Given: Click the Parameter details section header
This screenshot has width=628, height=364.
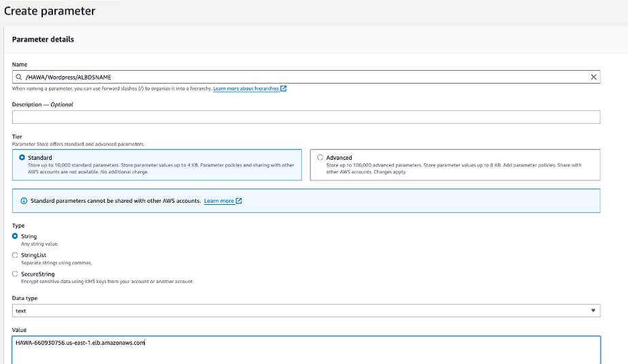Looking at the screenshot, I should coord(44,39).
